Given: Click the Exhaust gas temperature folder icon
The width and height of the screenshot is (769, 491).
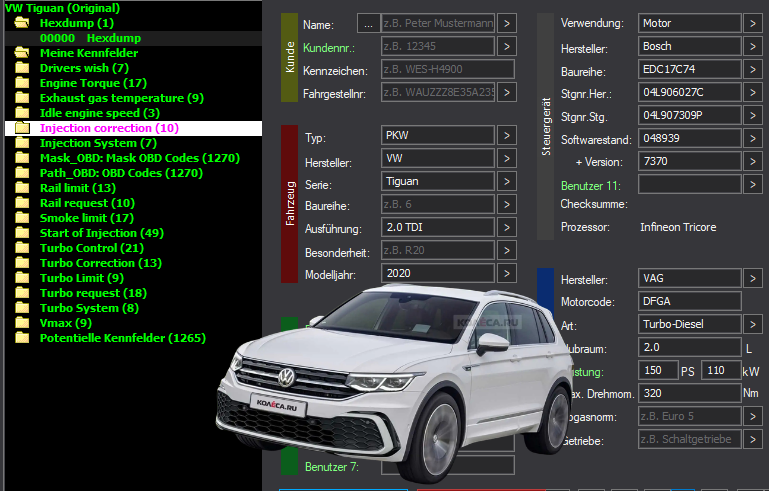Looking at the screenshot, I should (x=22, y=98).
